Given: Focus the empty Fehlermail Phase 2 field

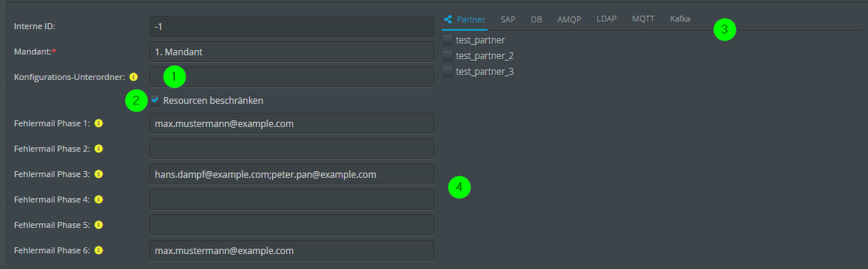Looking at the screenshot, I should [x=292, y=149].
